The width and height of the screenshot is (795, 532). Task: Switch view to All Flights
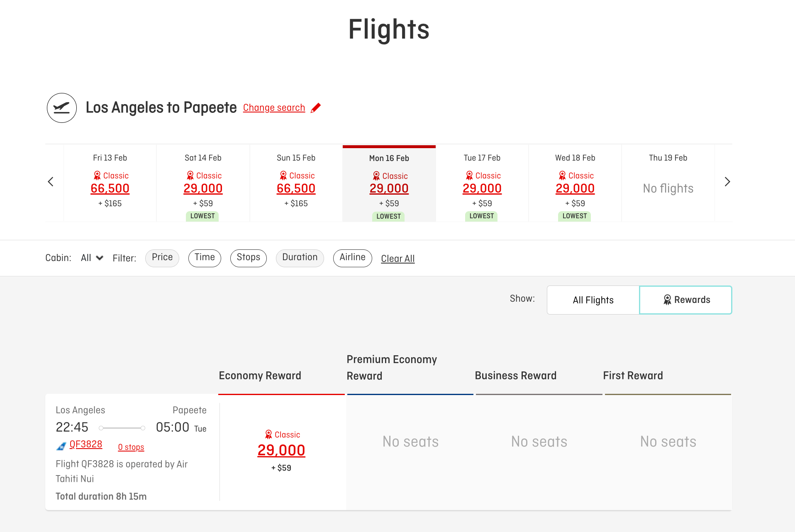point(593,300)
